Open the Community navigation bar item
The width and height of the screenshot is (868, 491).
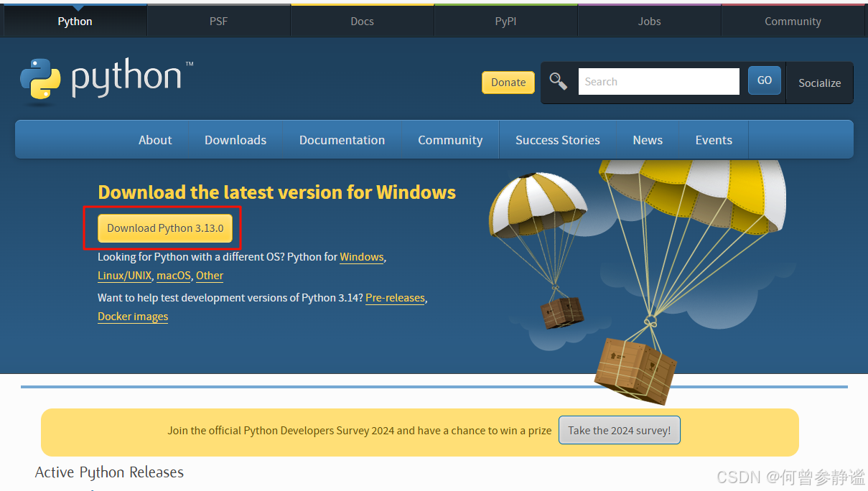coord(450,140)
